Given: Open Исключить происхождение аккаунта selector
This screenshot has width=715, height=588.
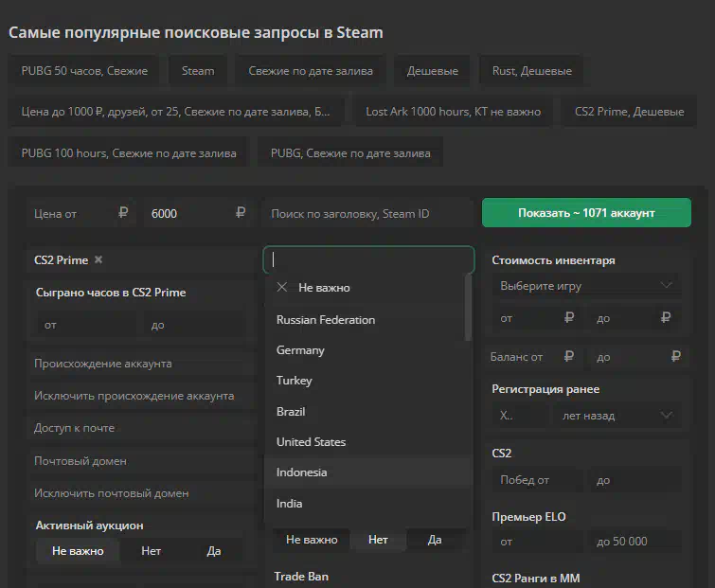Looking at the screenshot, I should pos(142,396).
